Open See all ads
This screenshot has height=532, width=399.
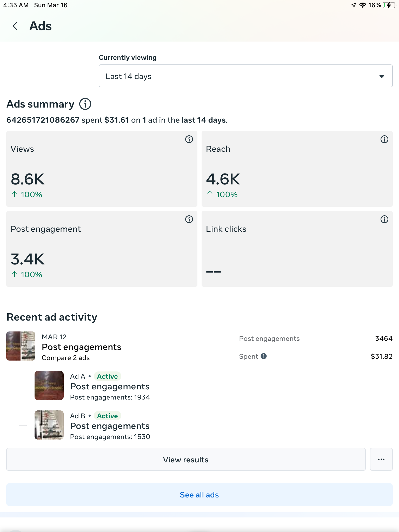[199, 495]
